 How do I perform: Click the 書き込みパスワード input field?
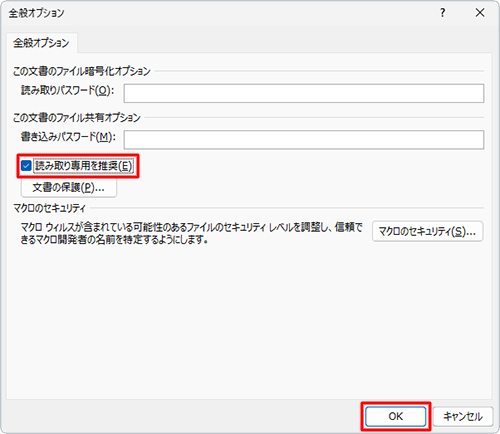click(x=304, y=139)
